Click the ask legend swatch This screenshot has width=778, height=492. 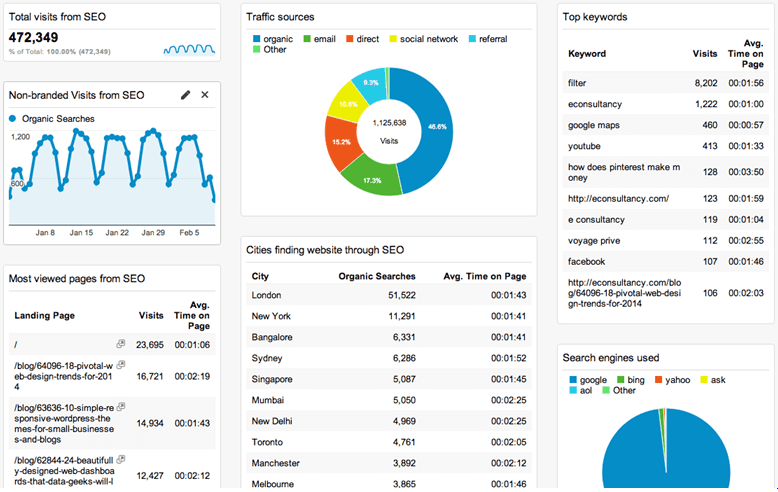coord(704,379)
